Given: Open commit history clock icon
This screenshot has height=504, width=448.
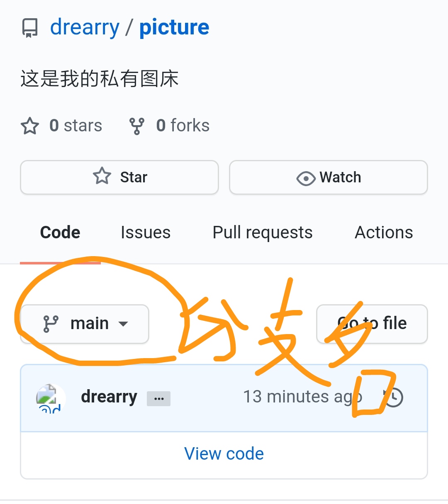Looking at the screenshot, I should [x=393, y=397].
